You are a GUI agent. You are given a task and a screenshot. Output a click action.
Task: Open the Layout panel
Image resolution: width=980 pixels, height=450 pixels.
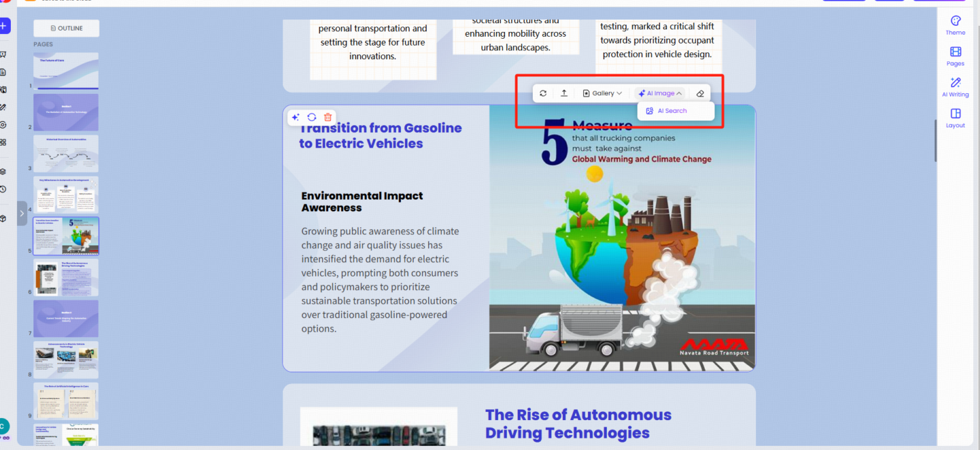coord(955,116)
